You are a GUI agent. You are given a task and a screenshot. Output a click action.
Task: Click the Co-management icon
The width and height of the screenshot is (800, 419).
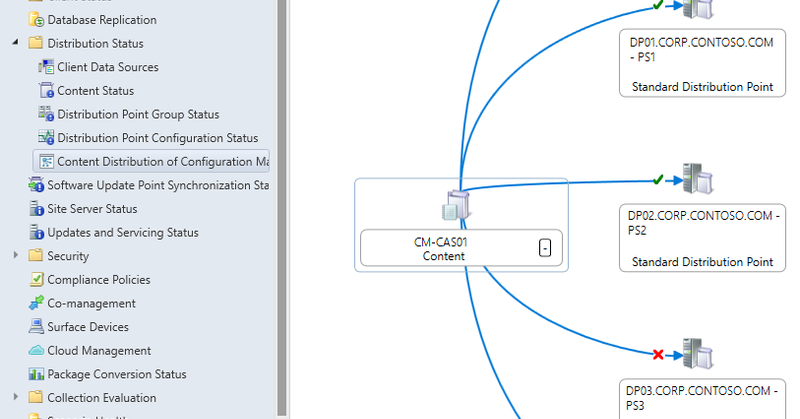[x=36, y=303]
